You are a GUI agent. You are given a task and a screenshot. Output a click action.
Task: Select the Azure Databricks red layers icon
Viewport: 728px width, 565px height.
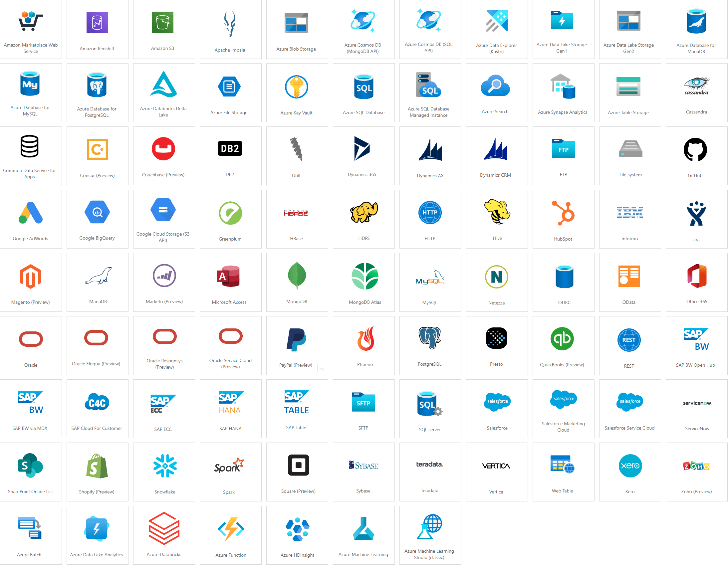164,528
